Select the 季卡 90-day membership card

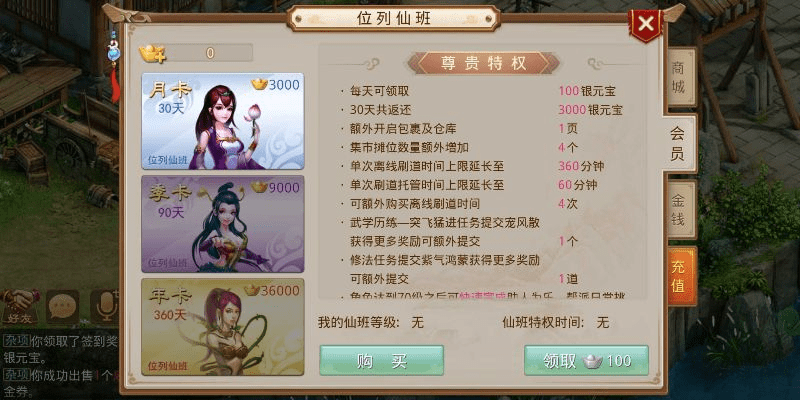(222, 224)
